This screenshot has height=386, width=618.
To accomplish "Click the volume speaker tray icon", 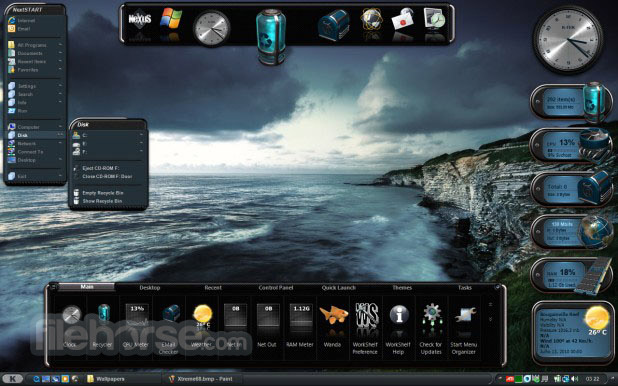I will (x=575, y=379).
